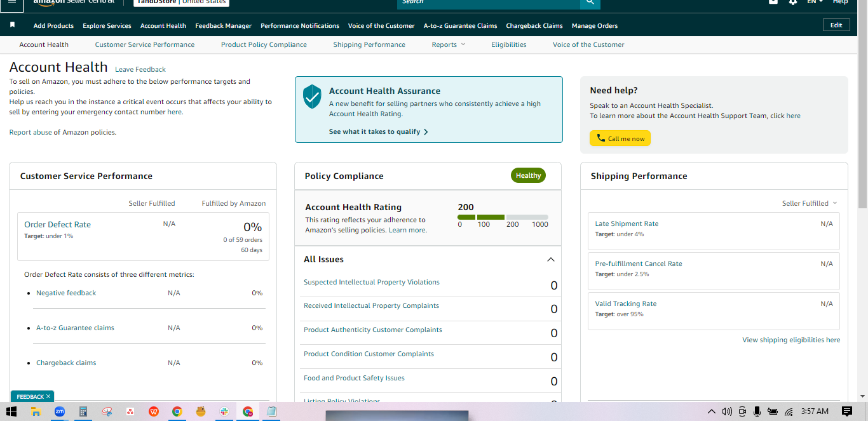This screenshot has height=421, width=868.
Task: Open first Chrome icon in taskbar
Action: 177,411
